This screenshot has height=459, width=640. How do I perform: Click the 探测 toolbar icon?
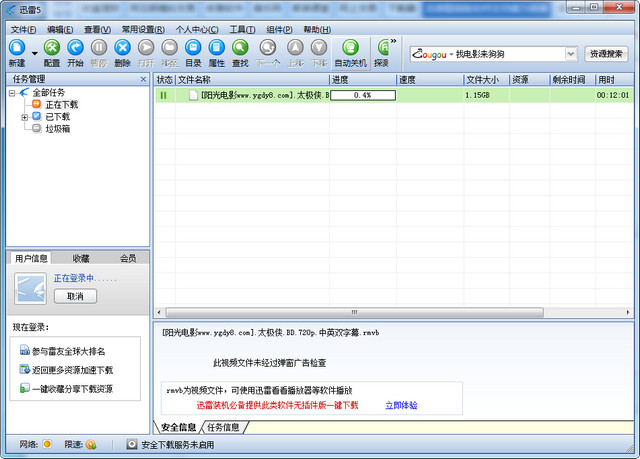pyautogui.click(x=382, y=53)
